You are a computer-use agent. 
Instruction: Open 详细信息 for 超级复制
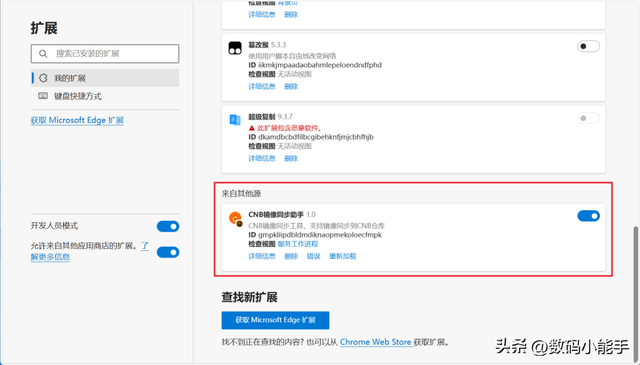point(262,158)
